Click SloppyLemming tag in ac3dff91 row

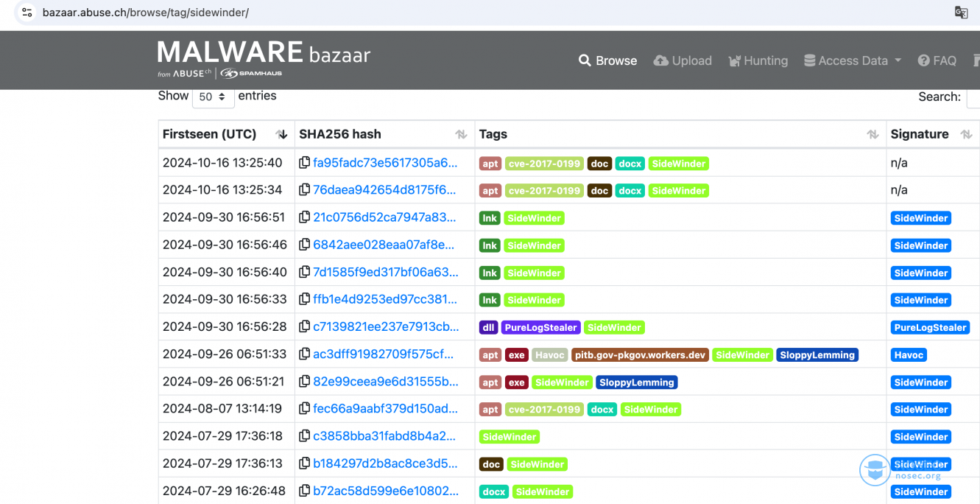817,355
